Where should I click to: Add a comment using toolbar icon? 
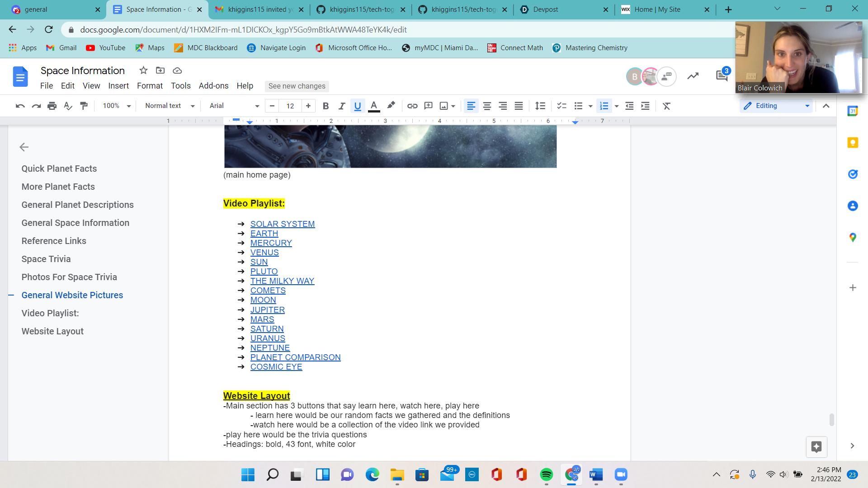tap(428, 106)
